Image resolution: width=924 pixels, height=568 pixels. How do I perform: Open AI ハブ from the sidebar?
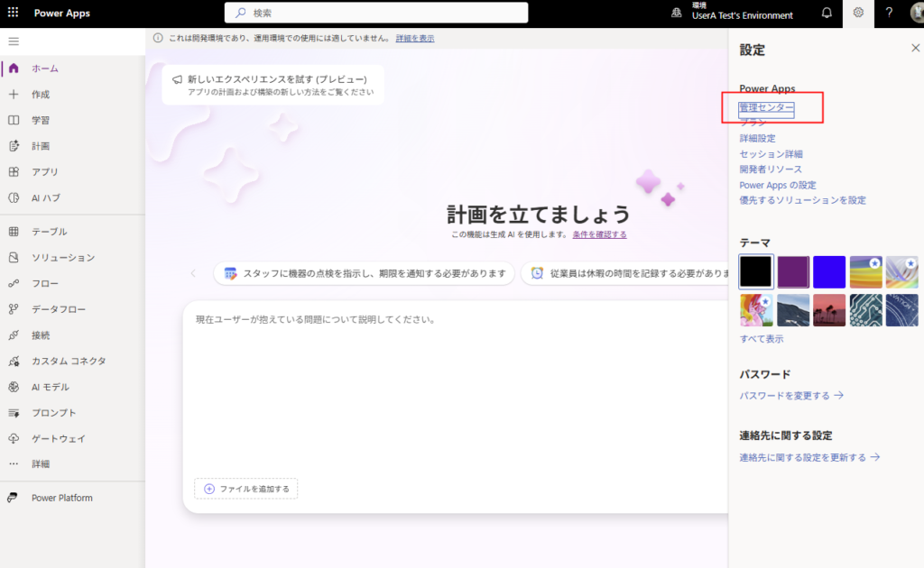coord(46,197)
